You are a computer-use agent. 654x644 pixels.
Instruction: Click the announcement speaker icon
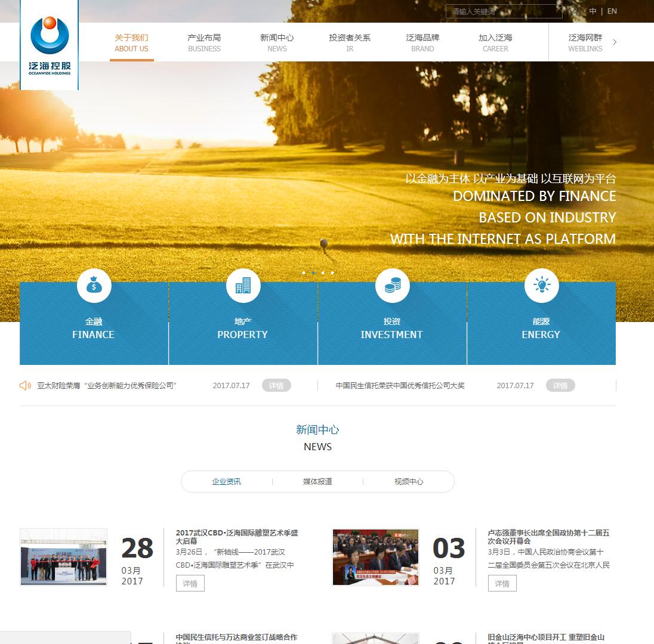[x=25, y=386]
